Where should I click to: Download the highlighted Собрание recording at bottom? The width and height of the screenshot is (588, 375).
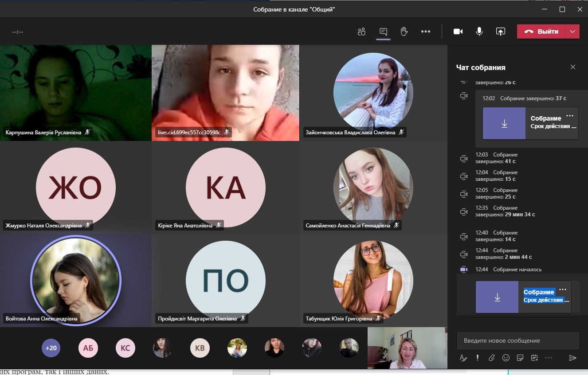pos(497,297)
